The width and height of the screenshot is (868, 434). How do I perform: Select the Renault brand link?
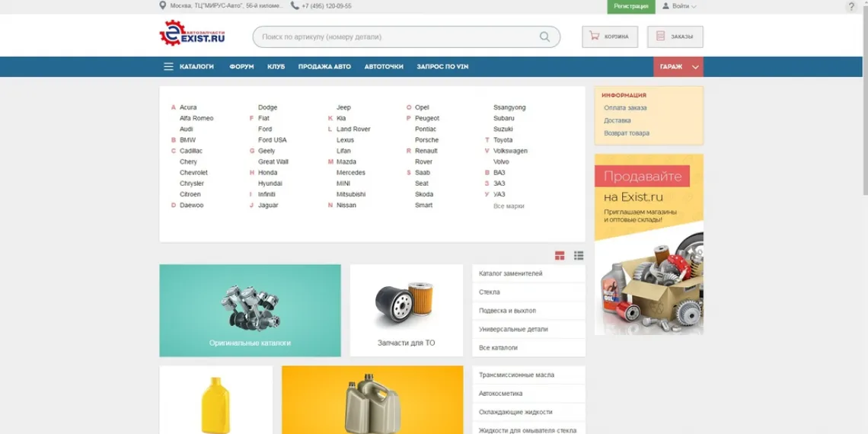[x=426, y=151]
